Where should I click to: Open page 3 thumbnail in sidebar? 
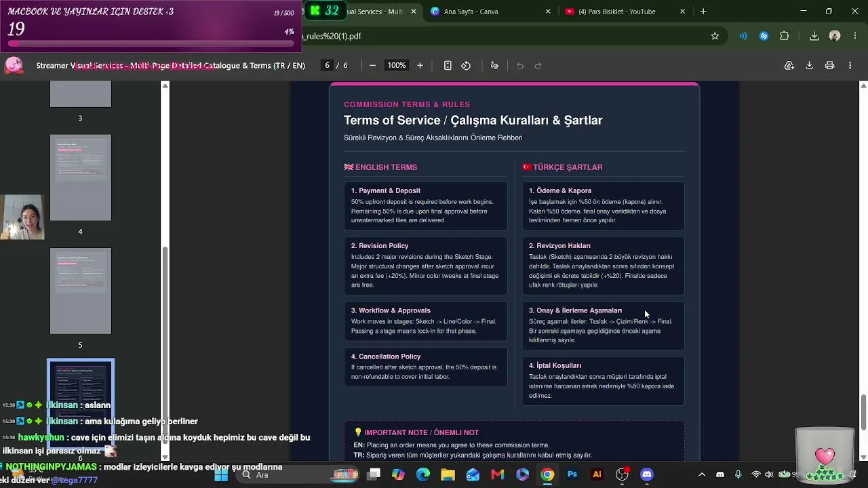point(80,94)
